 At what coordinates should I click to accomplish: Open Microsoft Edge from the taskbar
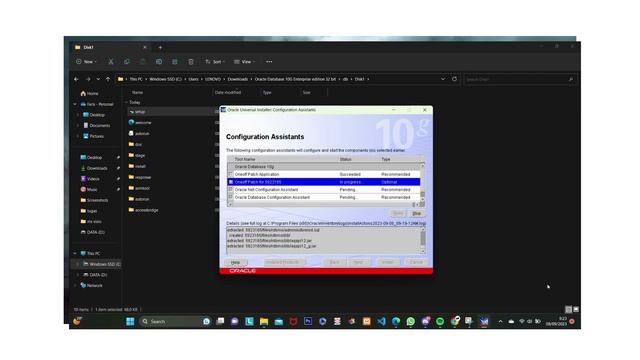396,322
